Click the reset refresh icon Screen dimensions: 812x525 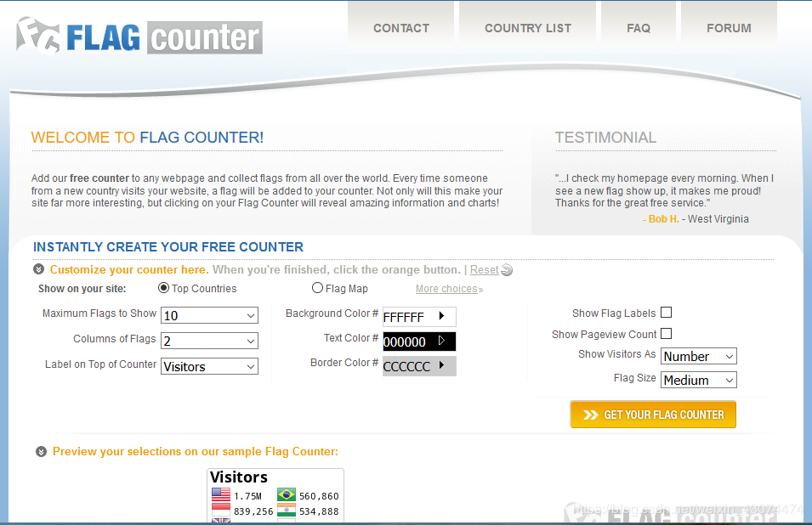tap(508, 270)
